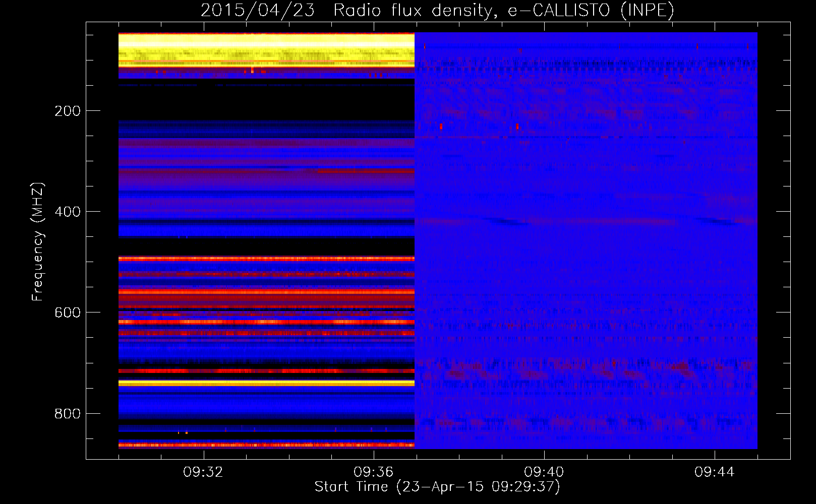Click the 09:40 time tick label
Image resolution: width=816 pixels, height=504 pixels.
point(544,472)
